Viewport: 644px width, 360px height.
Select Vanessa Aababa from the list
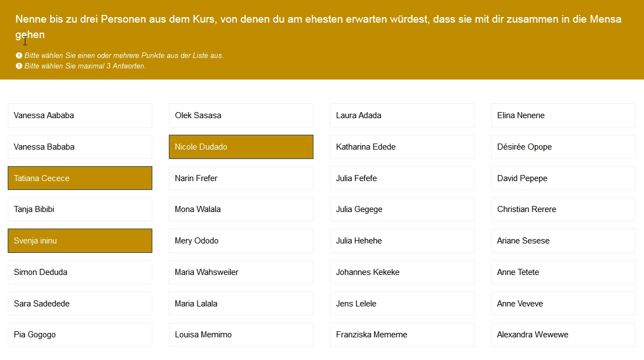(80, 115)
